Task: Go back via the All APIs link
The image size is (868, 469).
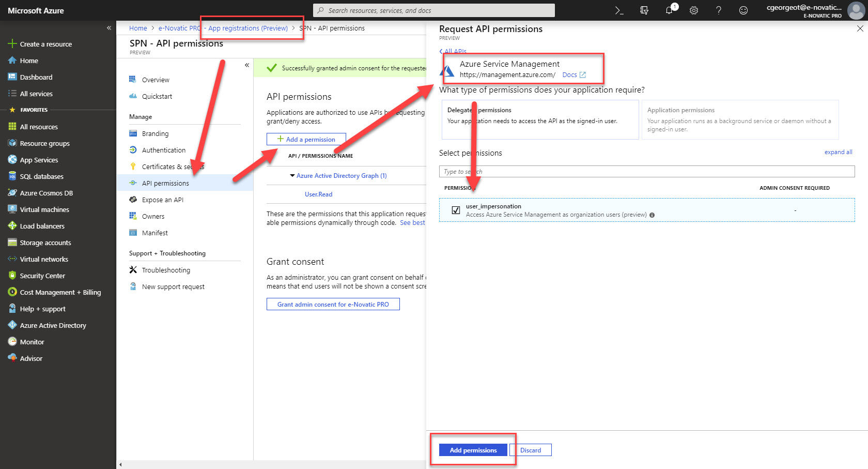Action: [x=453, y=51]
